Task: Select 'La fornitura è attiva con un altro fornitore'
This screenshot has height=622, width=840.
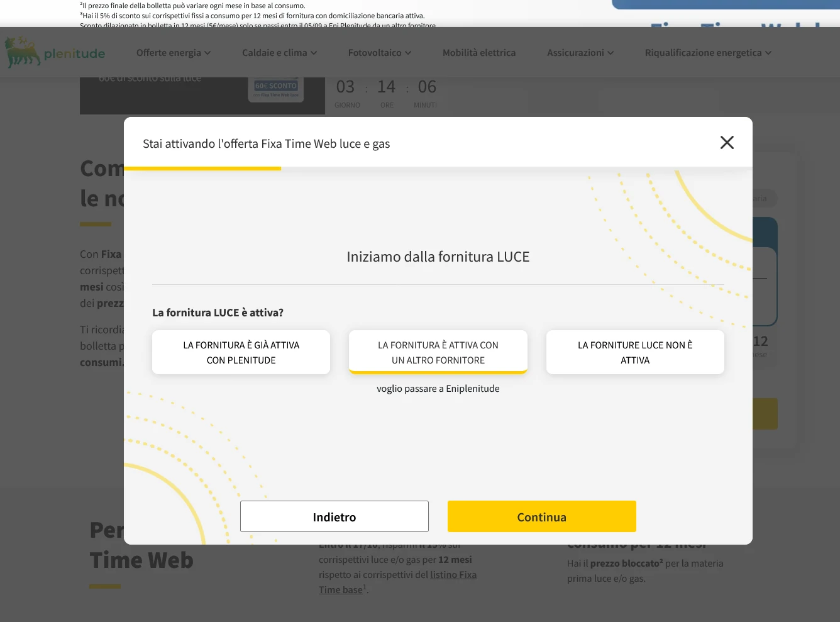Action: [438, 352]
